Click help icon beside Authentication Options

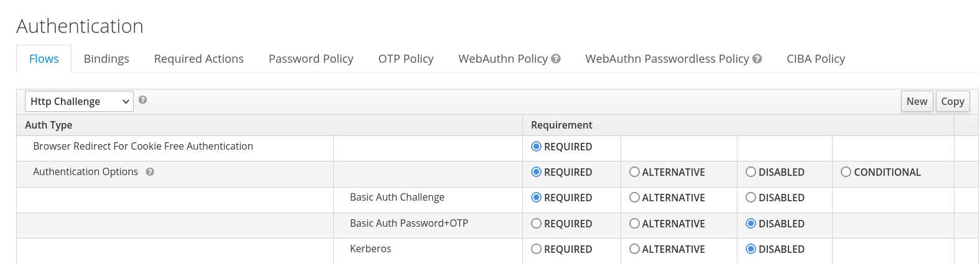[150, 172]
